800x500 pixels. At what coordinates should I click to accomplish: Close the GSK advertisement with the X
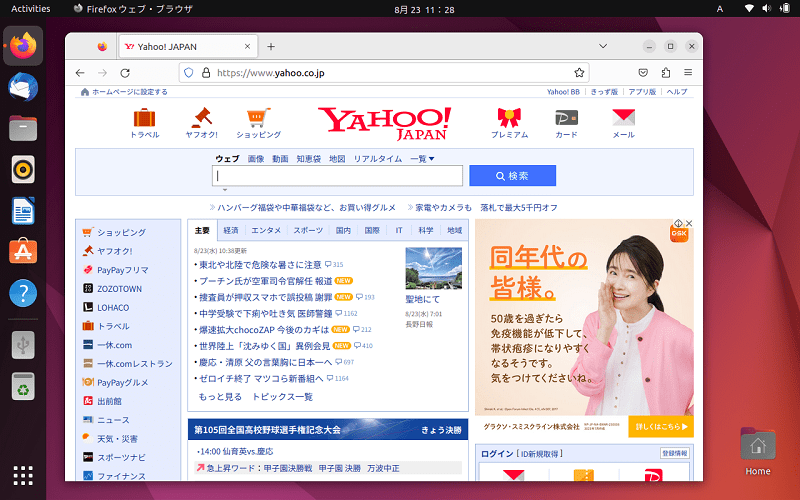point(689,223)
